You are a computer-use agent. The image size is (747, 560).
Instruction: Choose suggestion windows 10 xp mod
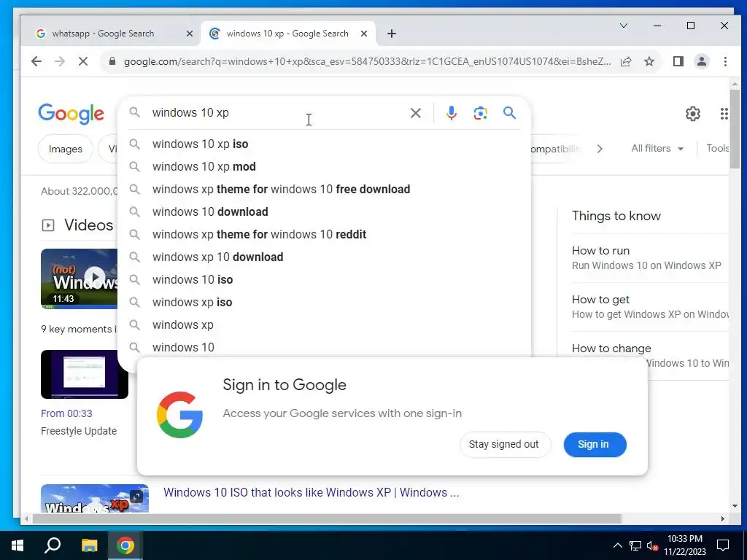(324, 167)
